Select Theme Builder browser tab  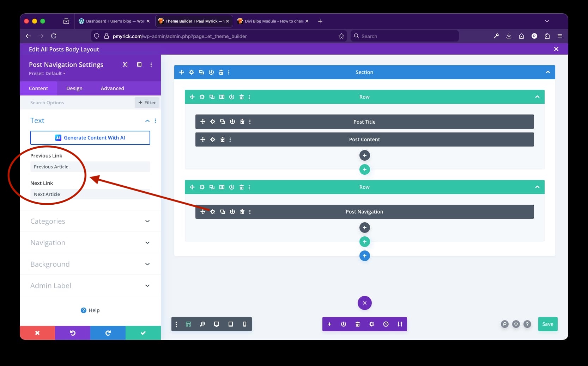pos(194,21)
